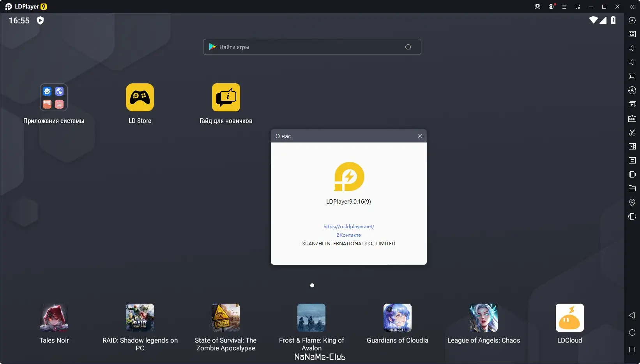Screen dimensions: 640x364
Task: Click the mini window mode icon in title bar
Action: pyautogui.click(x=578, y=7)
